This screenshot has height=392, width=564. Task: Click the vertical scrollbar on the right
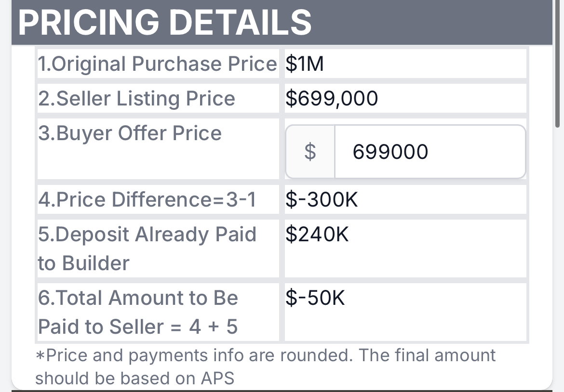tap(558, 64)
